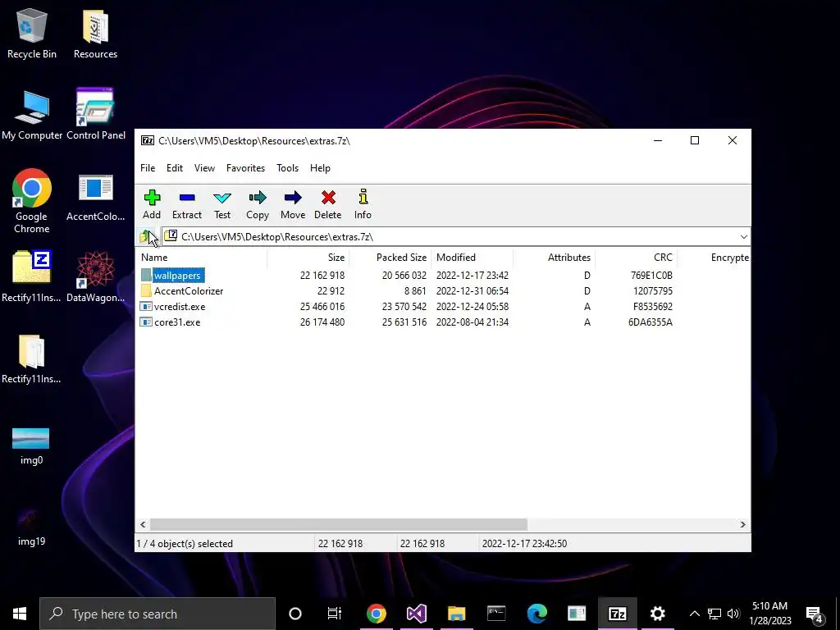The height and width of the screenshot is (630, 840).
Task: Open Chrome from the taskbar
Action: click(x=376, y=614)
